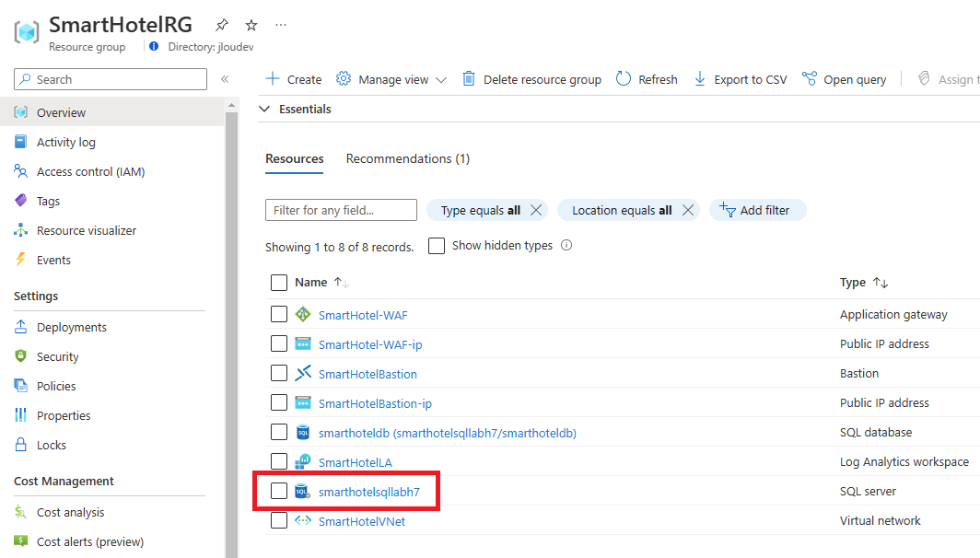
Task: Click the Overview sidebar icon
Action: point(20,112)
